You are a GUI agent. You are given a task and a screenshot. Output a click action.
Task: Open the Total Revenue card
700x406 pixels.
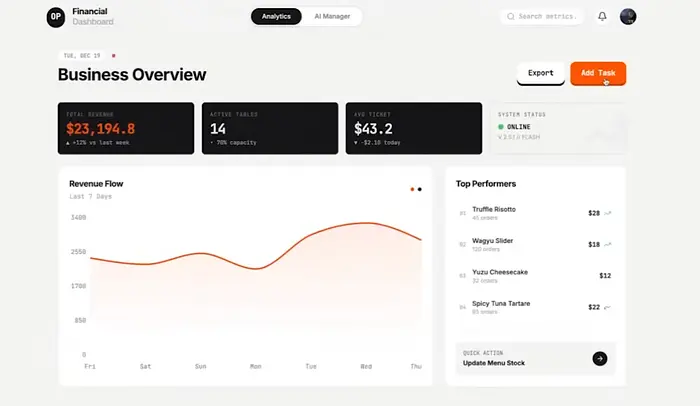tap(125, 128)
